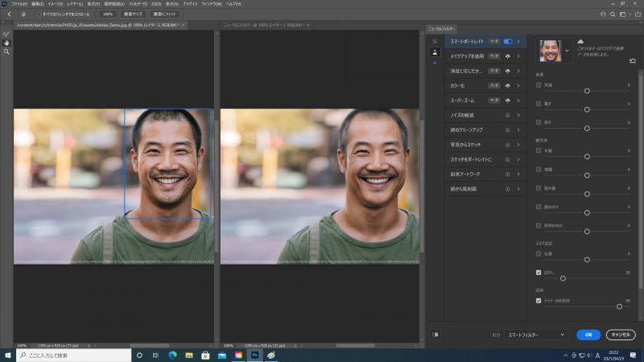Click the キャンセル button
Screen dimensions: 644x362
tap(621, 335)
